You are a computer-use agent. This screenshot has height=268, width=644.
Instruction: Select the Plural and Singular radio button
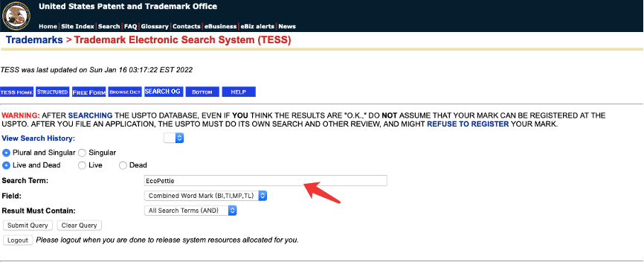pyautogui.click(x=6, y=153)
